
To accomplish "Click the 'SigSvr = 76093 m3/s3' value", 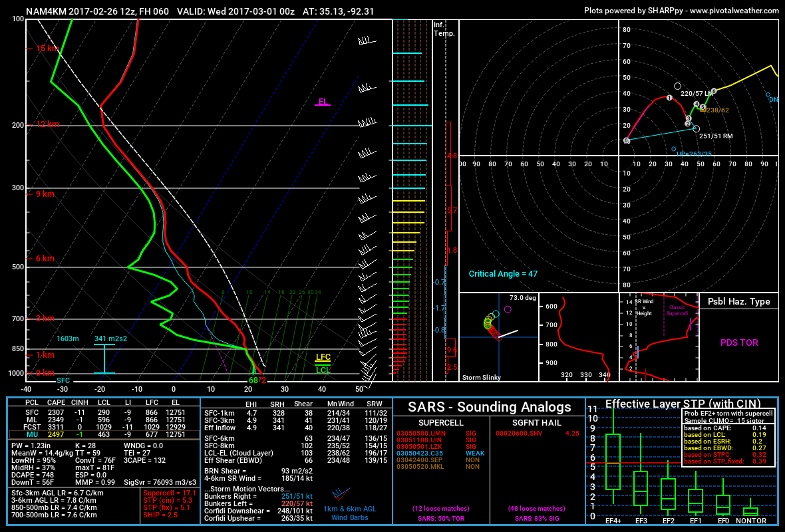I will [160, 482].
